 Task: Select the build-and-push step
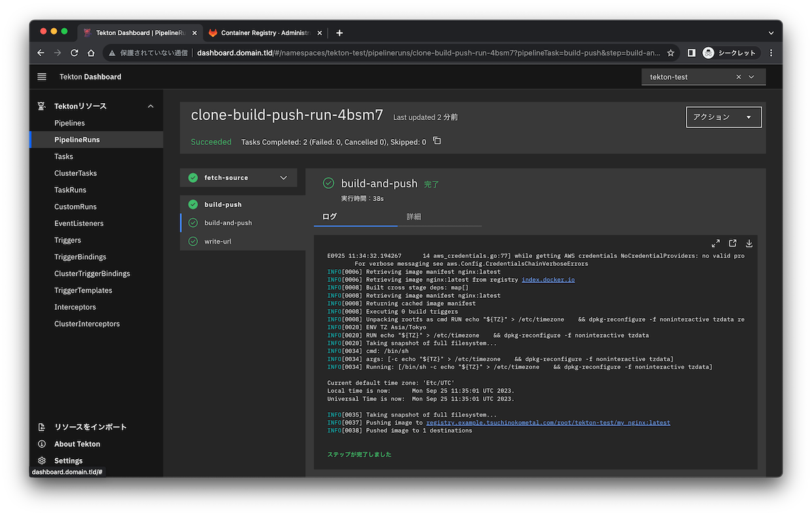pyautogui.click(x=243, y=223)
